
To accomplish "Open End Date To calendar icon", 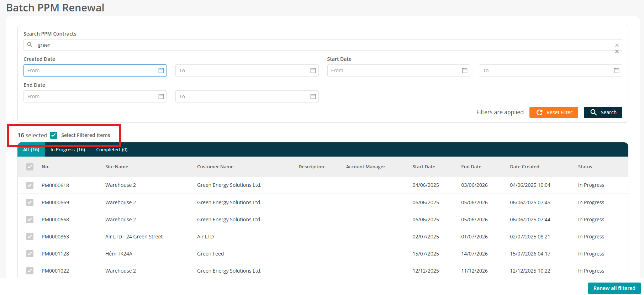I will 313,96.
